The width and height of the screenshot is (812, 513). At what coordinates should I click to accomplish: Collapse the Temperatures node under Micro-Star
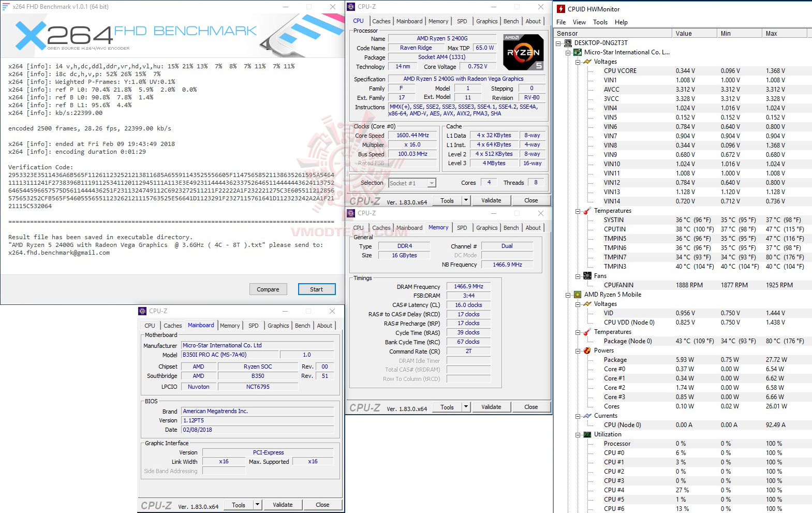pos(578,211)
